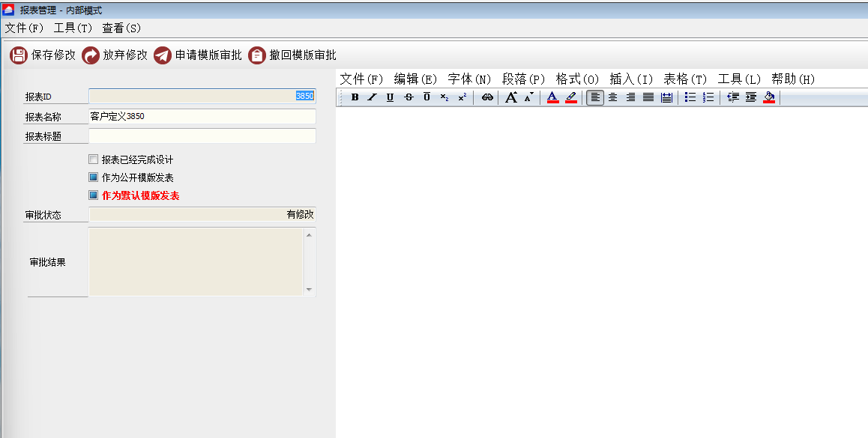Click inside the 审批结果 text area
The image size is (868, 438).
point(196,261)
